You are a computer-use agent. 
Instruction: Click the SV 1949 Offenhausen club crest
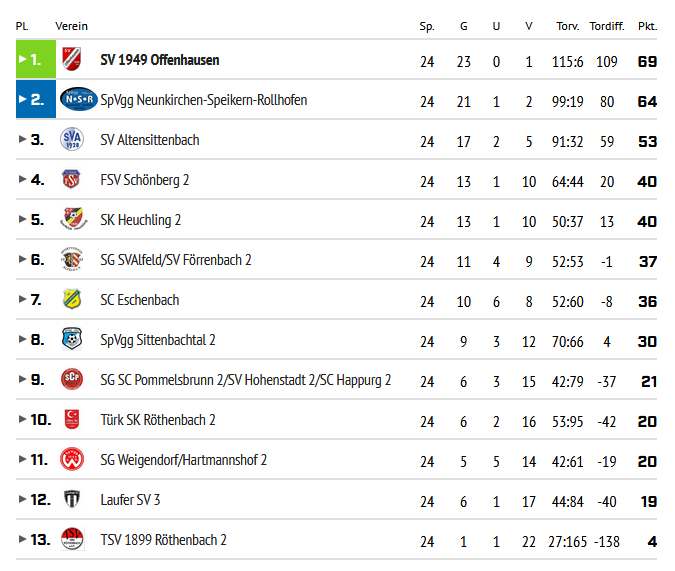click(71, 60)
